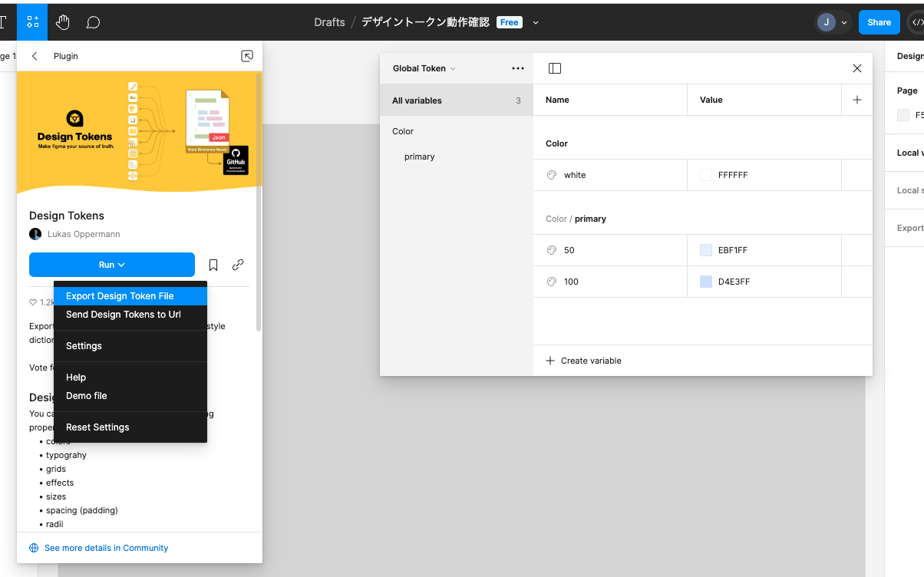Screen dimensions: 924x577
Task: Toggle the page color checkbox in the Design panel
Action: coord(903,115)
